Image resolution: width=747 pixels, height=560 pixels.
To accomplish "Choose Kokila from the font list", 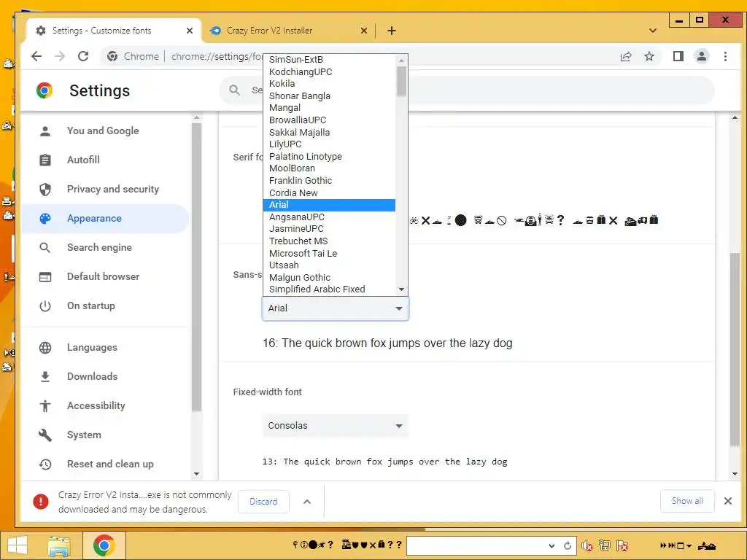I will (x=329, y=83).
